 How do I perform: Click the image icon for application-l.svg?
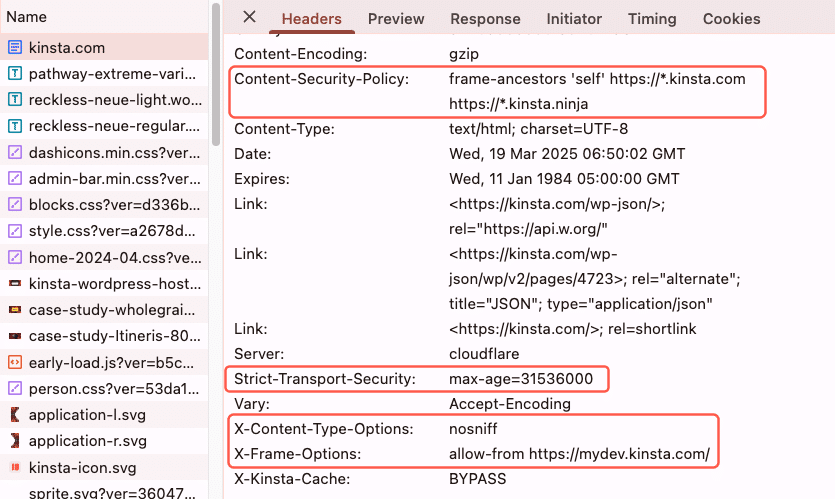click(15, 414)
